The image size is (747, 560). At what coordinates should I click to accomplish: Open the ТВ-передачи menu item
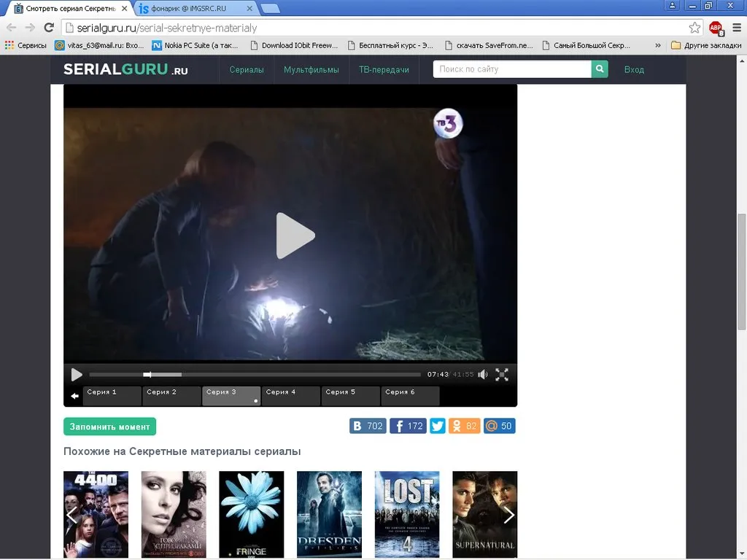(384, 69)
